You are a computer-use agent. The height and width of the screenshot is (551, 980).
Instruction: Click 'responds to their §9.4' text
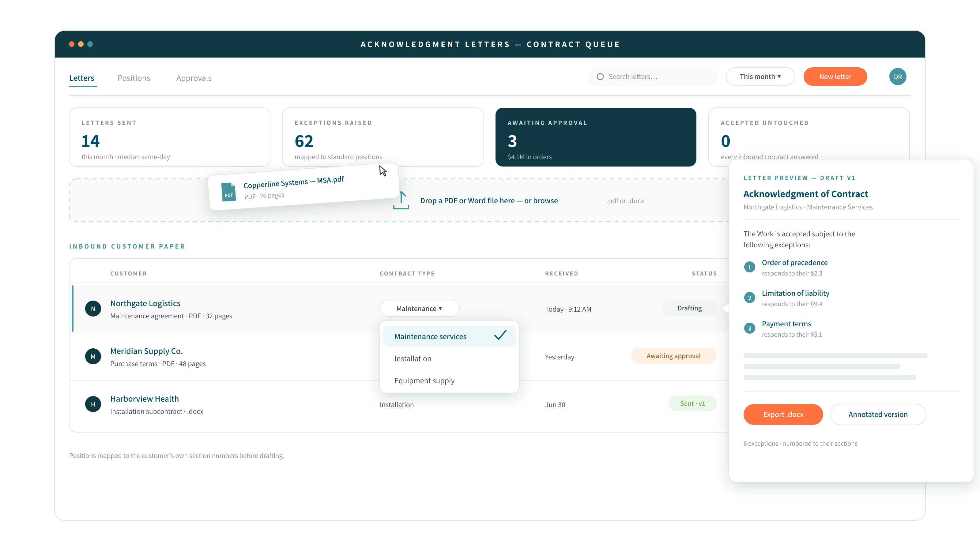792,304
